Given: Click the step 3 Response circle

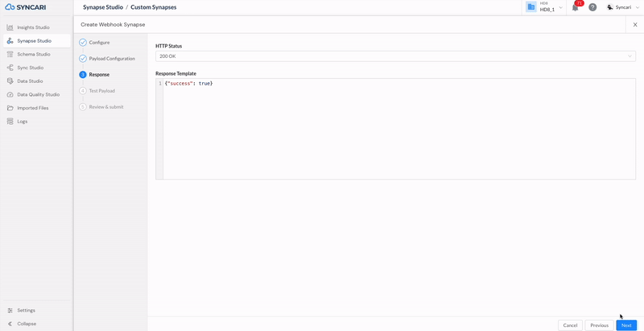Looking at the screenshot, I should [x=83, y=75].
